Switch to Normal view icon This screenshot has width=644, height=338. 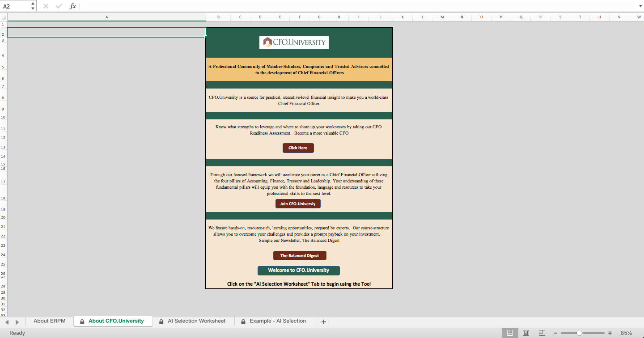click(510, 333)
